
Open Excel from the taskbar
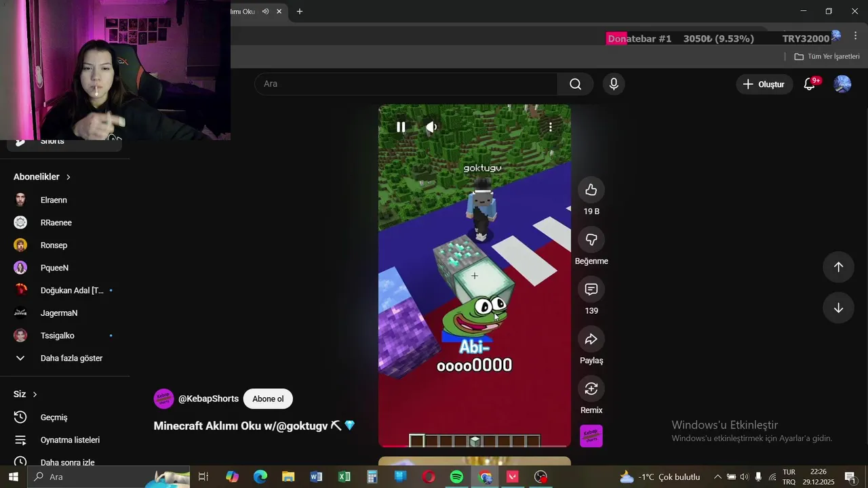(x=344, y=476)
